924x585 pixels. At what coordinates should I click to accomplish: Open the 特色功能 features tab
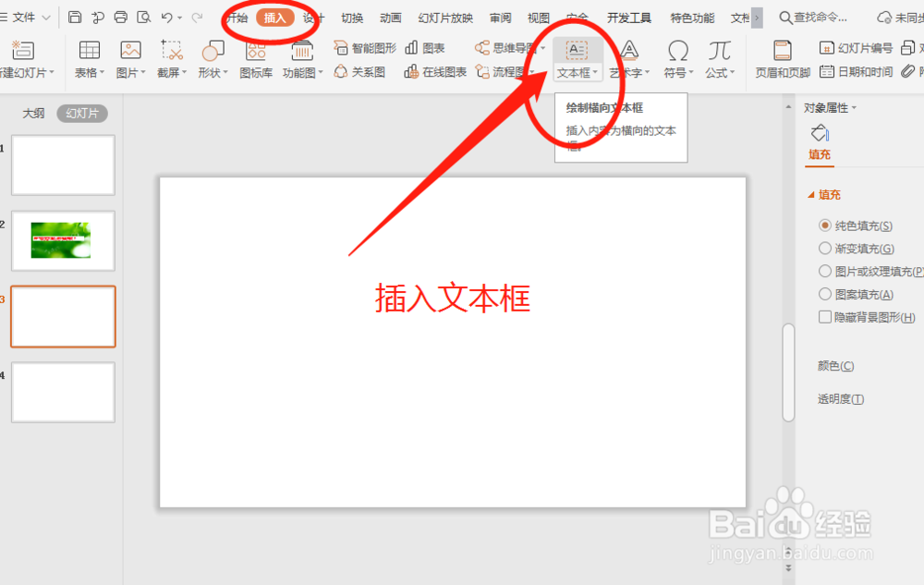pos(692,18)
